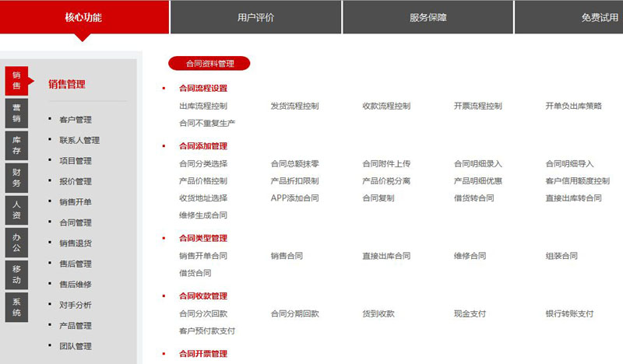
Task: Select the 销售 sidebar category
Action: (x=16, y=80)
